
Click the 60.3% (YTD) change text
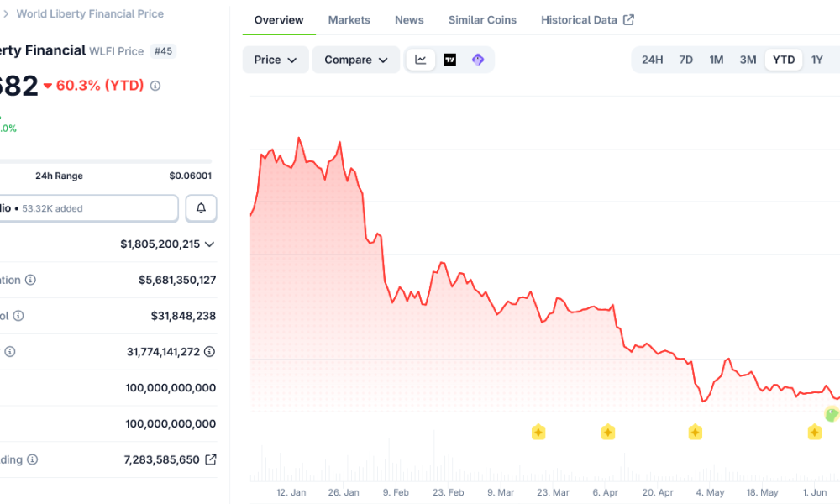[x=100, y=85]
